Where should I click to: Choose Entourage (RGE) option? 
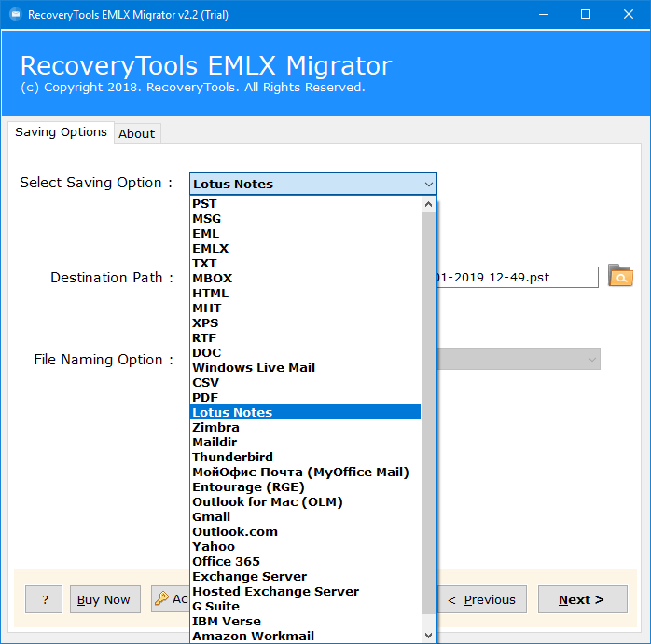click(x=305, y=487)
